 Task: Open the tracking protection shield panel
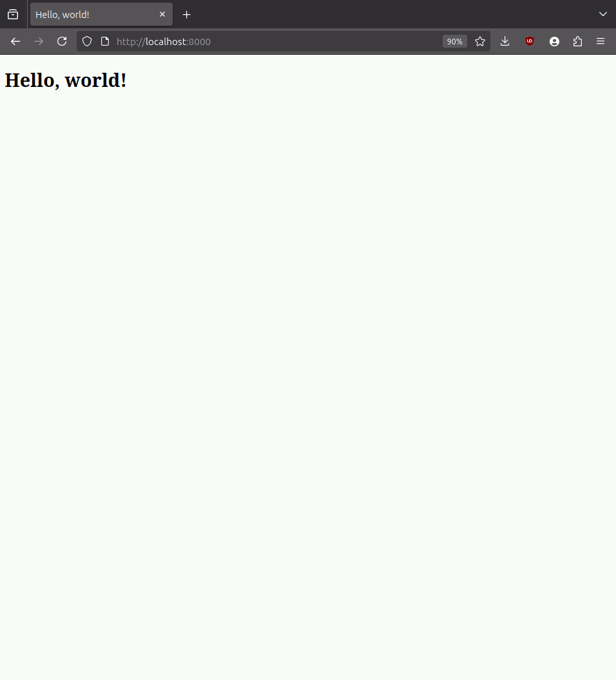click(87, 41)
